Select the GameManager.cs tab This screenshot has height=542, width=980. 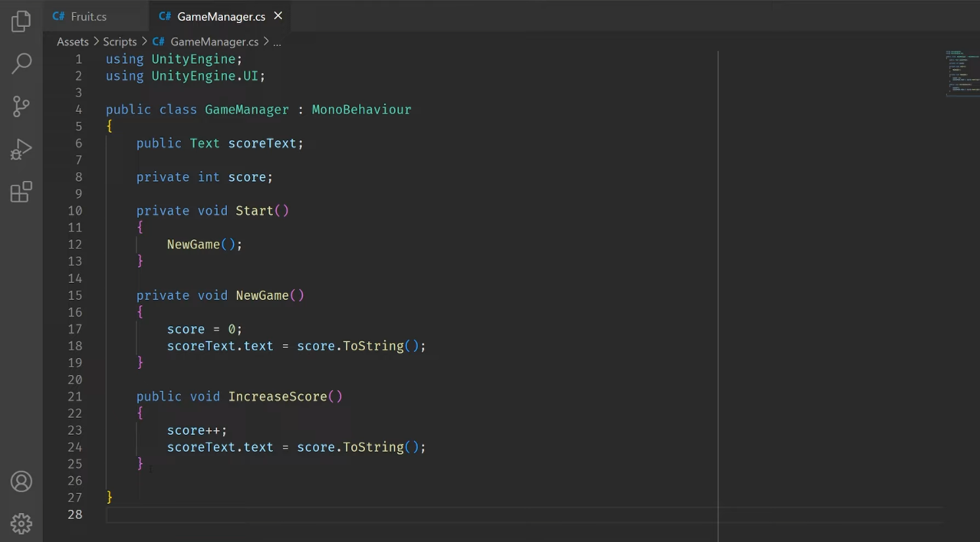(x=221, y=16)
